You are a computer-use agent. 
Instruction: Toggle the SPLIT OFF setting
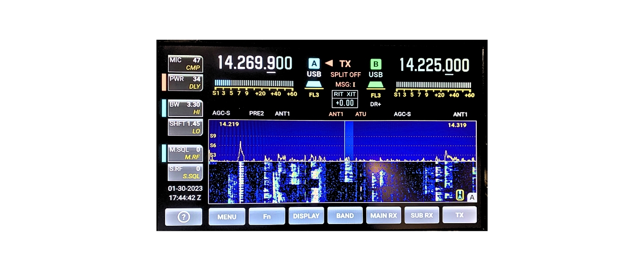click(x=345, y=75)
